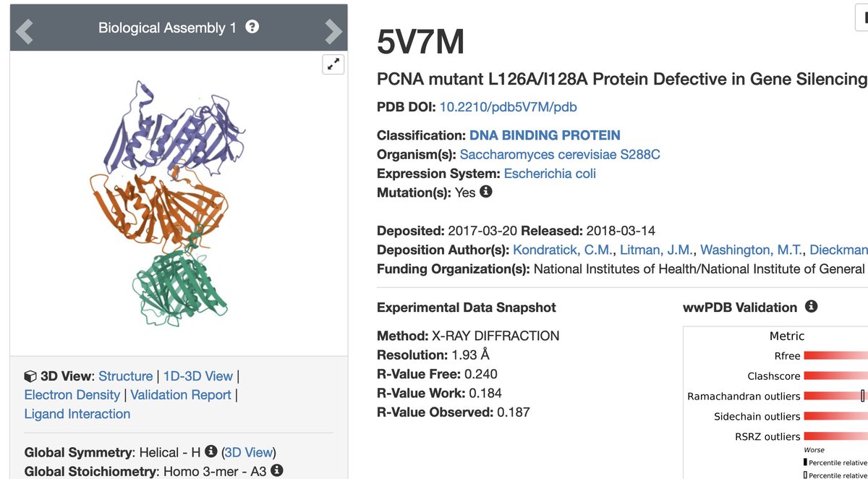
Task: Open the 1D-3D View link
Action: (x=198, y=376)
